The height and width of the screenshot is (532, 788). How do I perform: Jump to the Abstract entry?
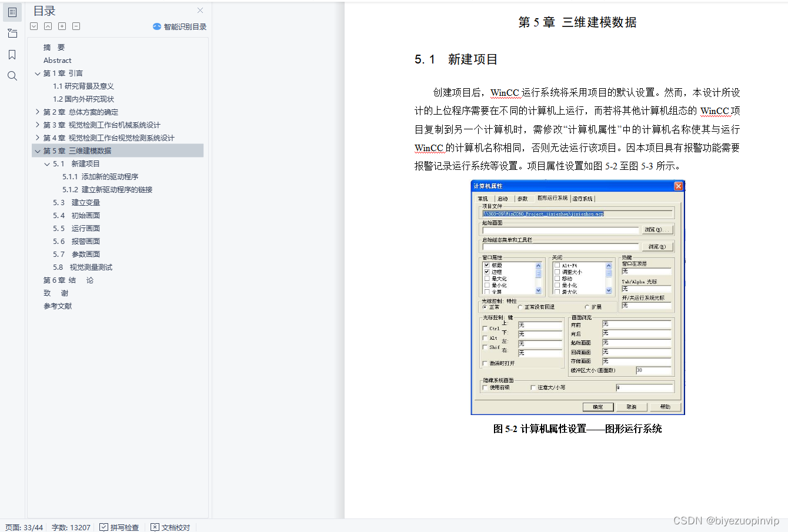coord(57,61)
